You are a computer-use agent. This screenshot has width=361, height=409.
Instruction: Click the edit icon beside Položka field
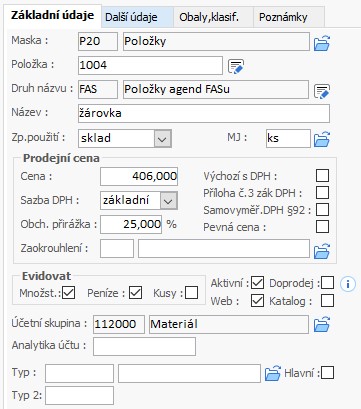pos(236,66)
